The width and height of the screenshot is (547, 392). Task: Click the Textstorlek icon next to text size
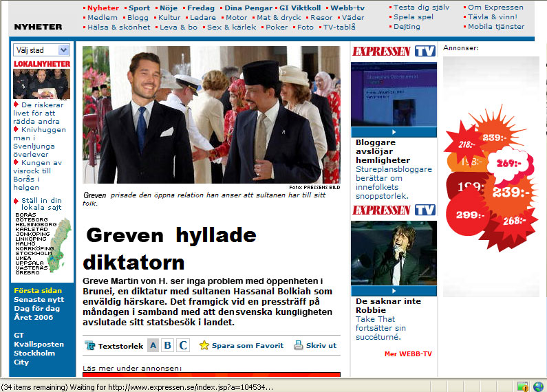pos(90,346)
